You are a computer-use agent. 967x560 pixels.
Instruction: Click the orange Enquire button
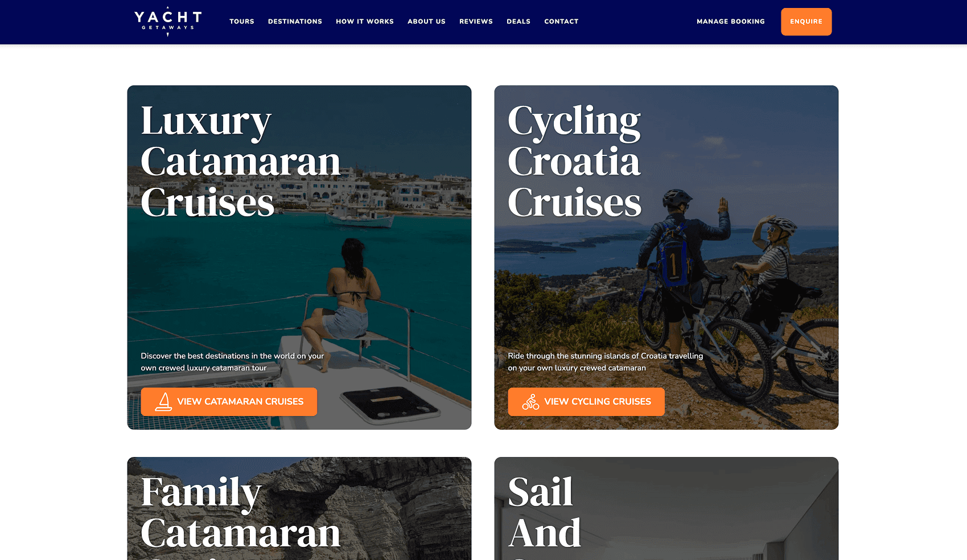(x=806, y=22)
